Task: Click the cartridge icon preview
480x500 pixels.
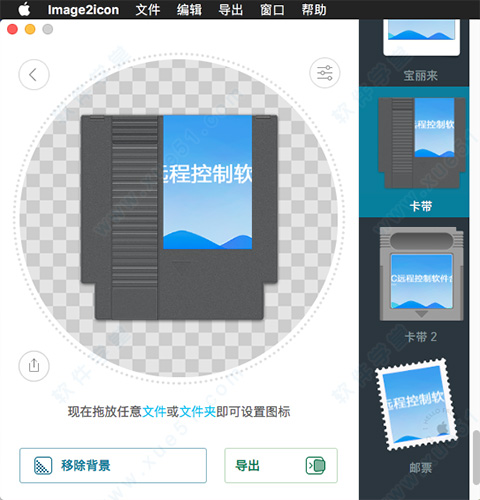Action: point(179,217)
